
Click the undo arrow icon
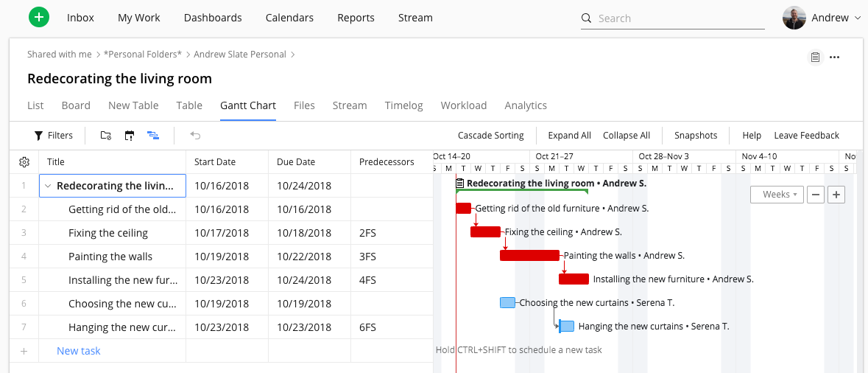195,136
